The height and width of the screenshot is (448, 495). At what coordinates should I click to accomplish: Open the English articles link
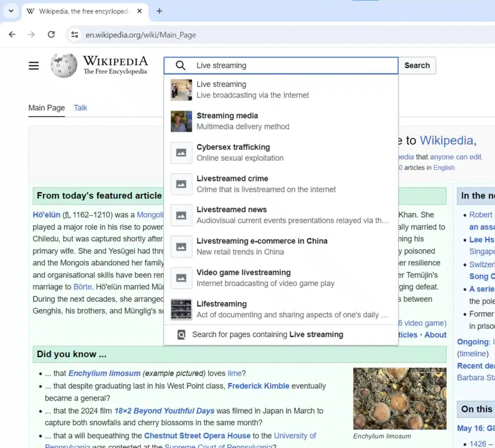(444, 168)
